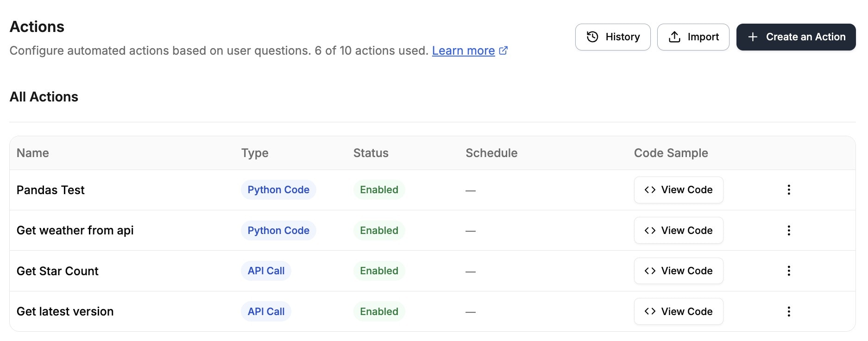Click the code brackets icon on Pandas Test's View Code
This screenshot has height=341, width=868.
(x=650, y=189)
